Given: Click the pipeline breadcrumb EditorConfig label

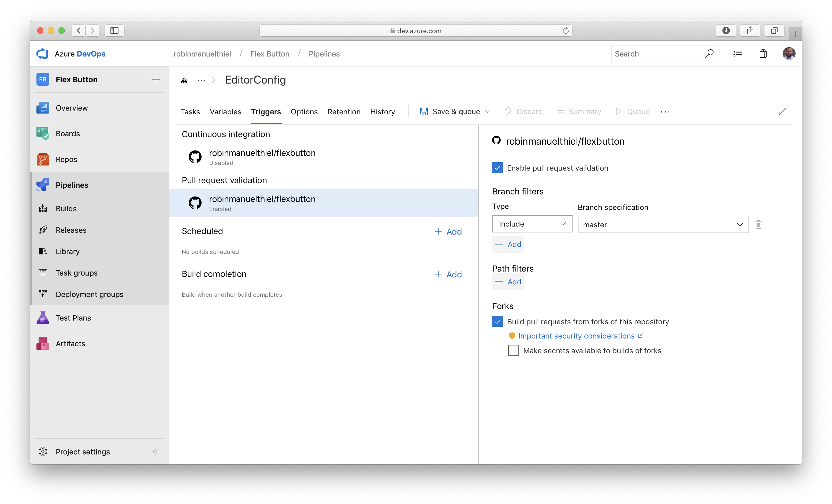Looking at the screenshot, I should point(255,80).
